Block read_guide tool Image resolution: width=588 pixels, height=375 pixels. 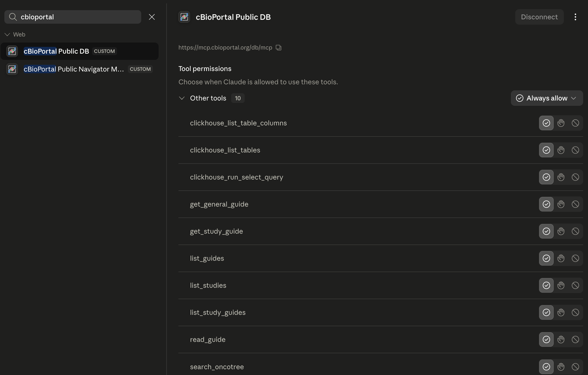tap(575, 340)
